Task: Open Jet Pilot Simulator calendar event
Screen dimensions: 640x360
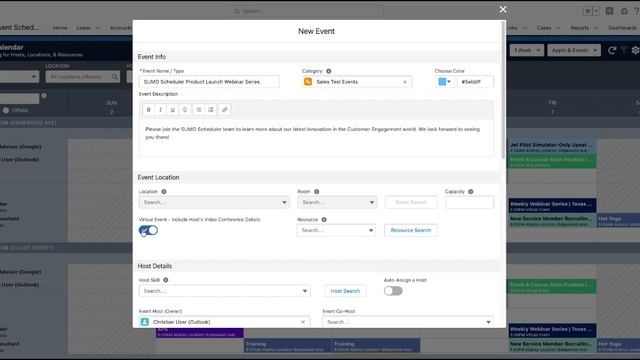Action: [552, 147]
